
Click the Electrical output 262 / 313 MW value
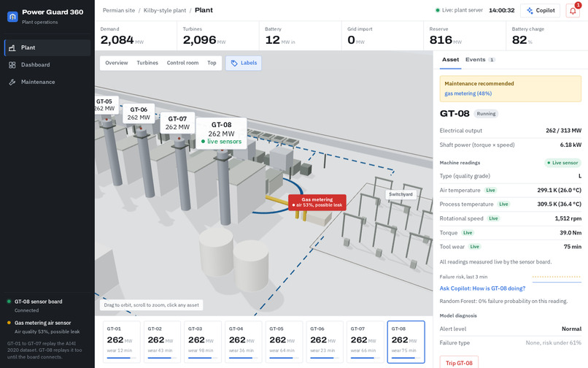coord(563,131)
